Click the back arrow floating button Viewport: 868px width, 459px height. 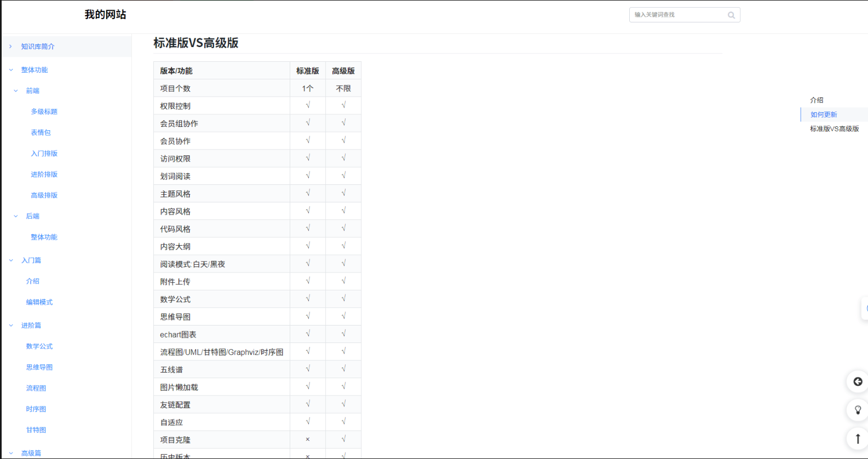tap(858, 382)
